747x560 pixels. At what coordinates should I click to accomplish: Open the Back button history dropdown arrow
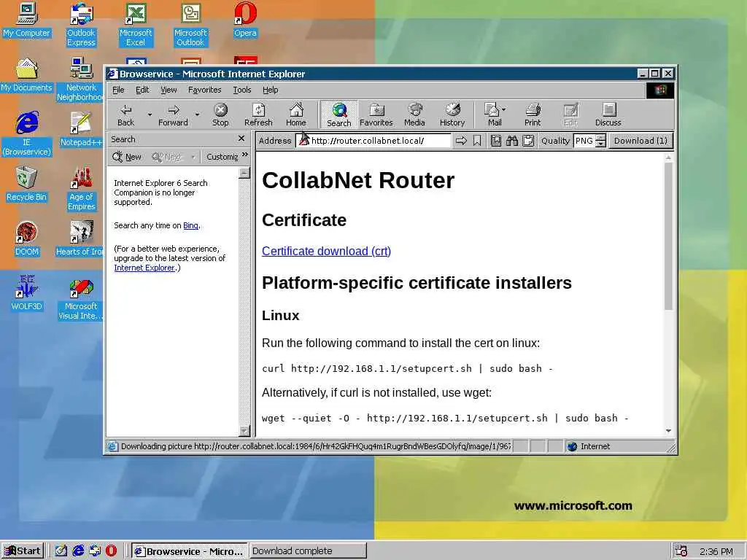coord(150,114)
